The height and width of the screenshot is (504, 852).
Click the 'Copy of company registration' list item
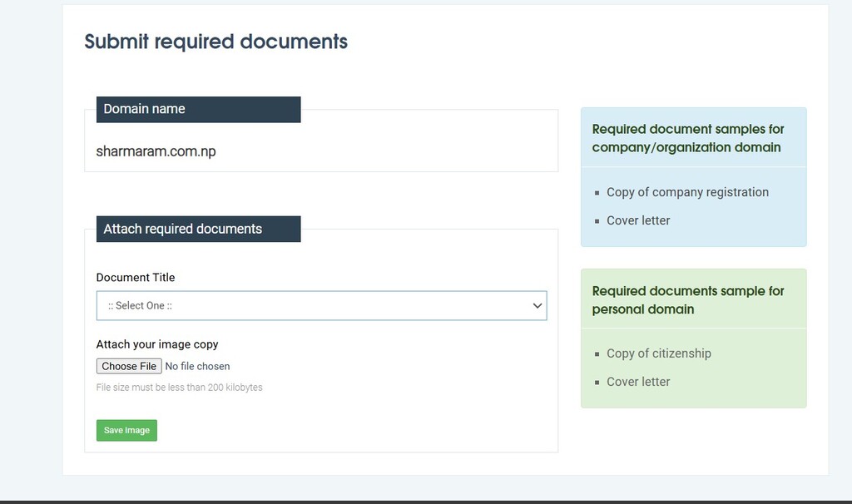click(687, 192)
